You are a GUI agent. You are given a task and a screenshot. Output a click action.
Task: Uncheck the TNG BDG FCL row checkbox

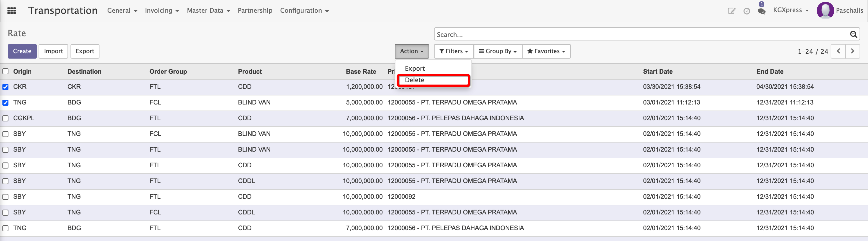click(5, 103)
